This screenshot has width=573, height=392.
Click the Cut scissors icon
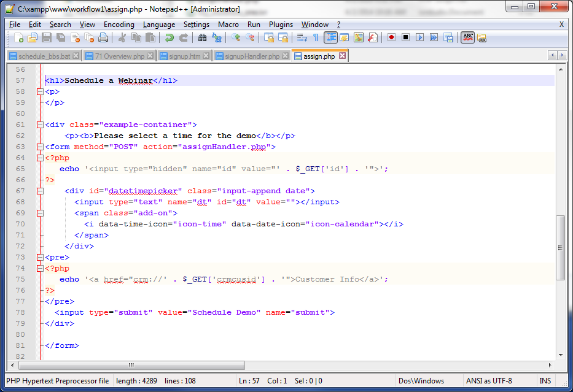coord(122,38)
